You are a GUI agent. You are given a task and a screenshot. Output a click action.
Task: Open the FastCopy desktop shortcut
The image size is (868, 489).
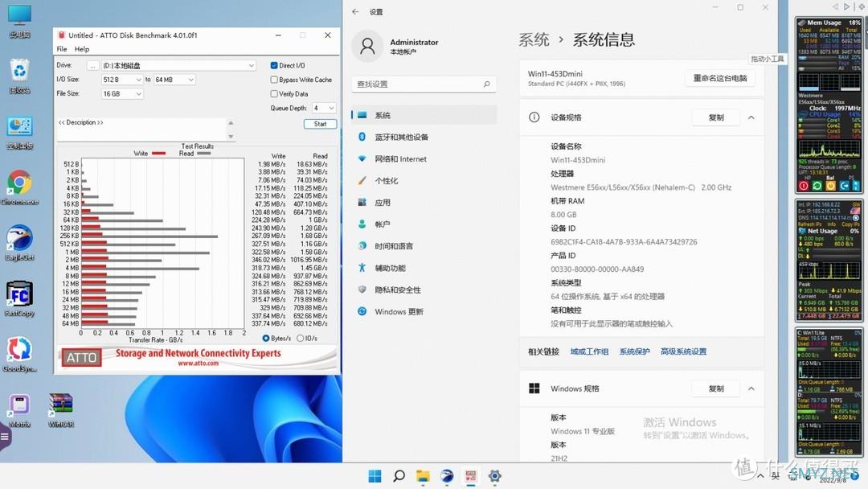coord(20,298)
